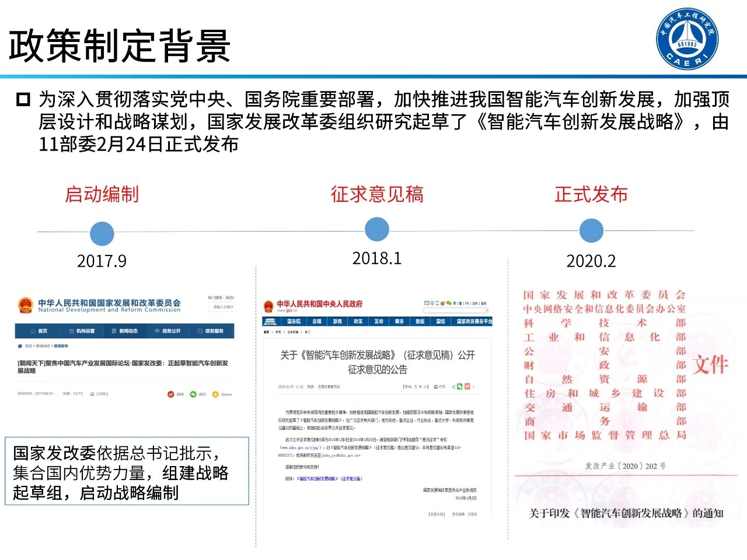Open the 首页 tab in NDRC navigation
The height and width of the screenshot is (560, 747).
click(x=39, y=331)
